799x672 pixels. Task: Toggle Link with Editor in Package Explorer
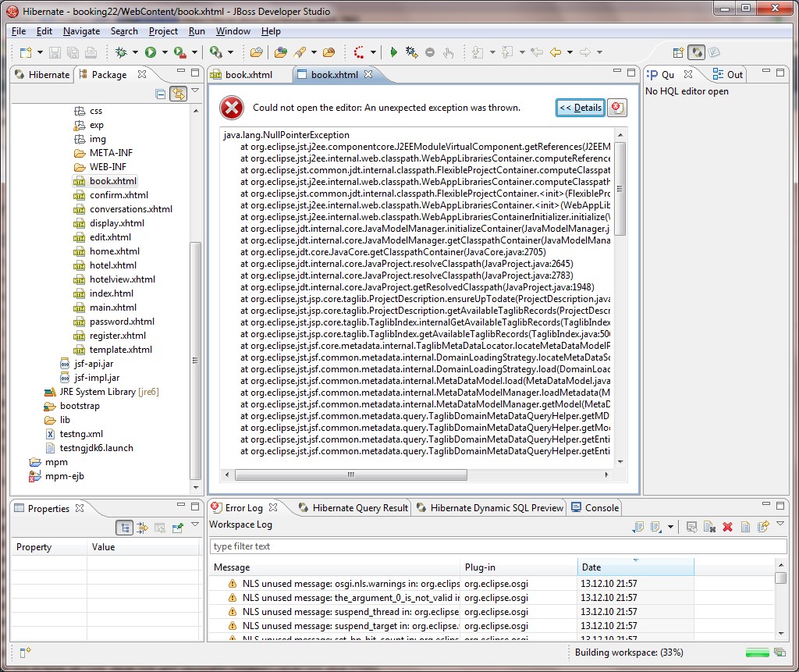[x=179, y=94]
